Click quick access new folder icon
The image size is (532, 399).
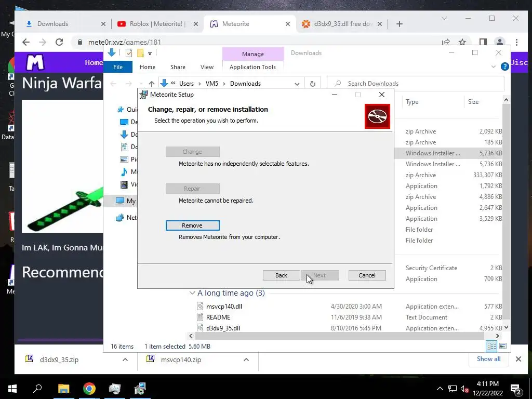pos(140,53)
